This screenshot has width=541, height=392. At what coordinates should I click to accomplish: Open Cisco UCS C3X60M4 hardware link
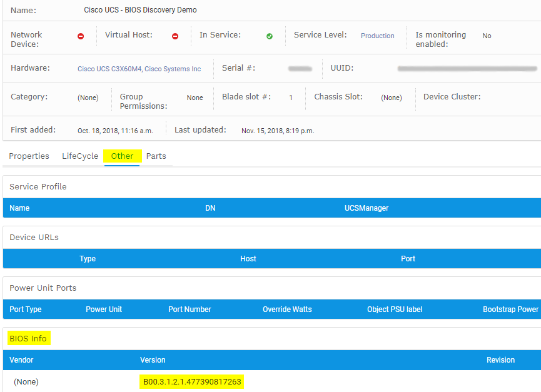139,69
